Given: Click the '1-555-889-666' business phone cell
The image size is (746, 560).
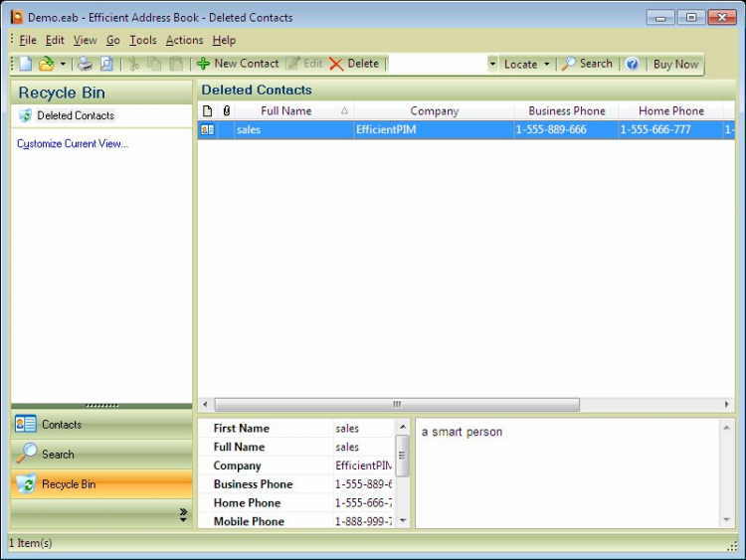Looking at the screenshot, I should click(x=566, y=129).
